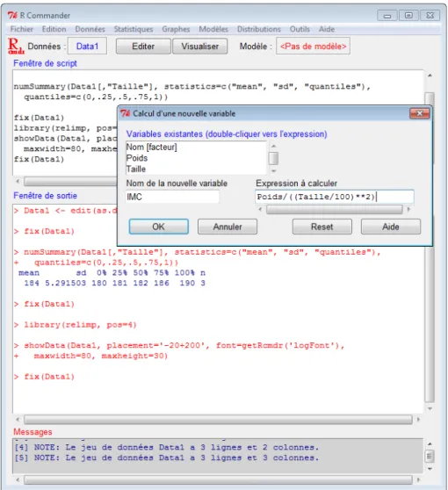448x490 pixels.
Task: Click the Tk icon in R Commander title bar
Action: pyautogui.click(x=12, y=15)
